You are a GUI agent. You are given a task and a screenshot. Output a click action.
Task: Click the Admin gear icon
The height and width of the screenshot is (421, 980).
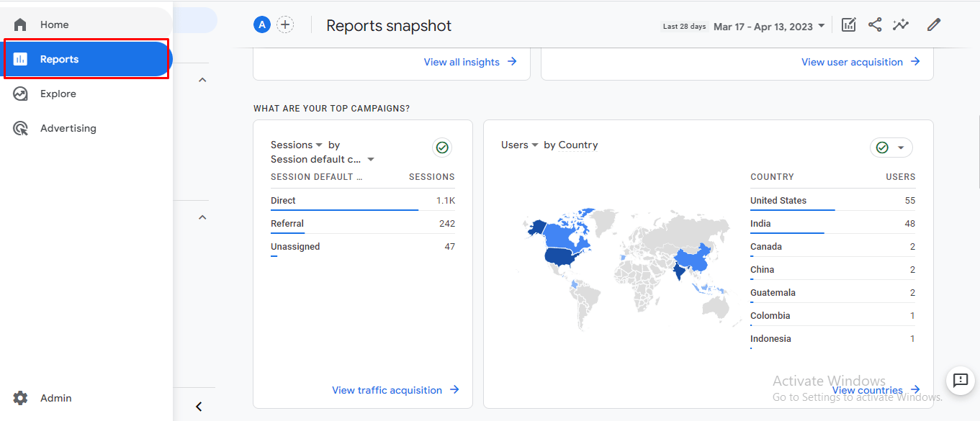tap(20, 398)
